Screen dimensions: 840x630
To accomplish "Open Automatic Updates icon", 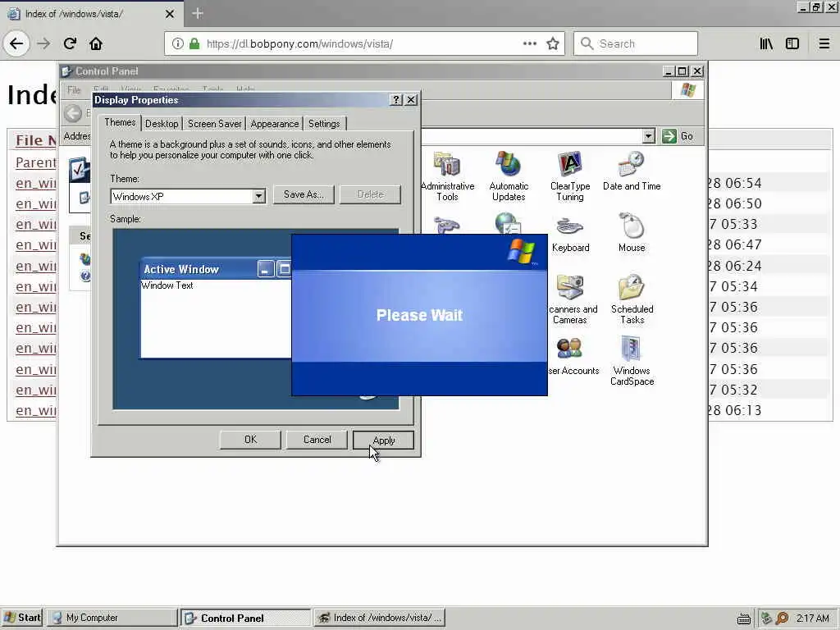I will [x=509, y=176].
